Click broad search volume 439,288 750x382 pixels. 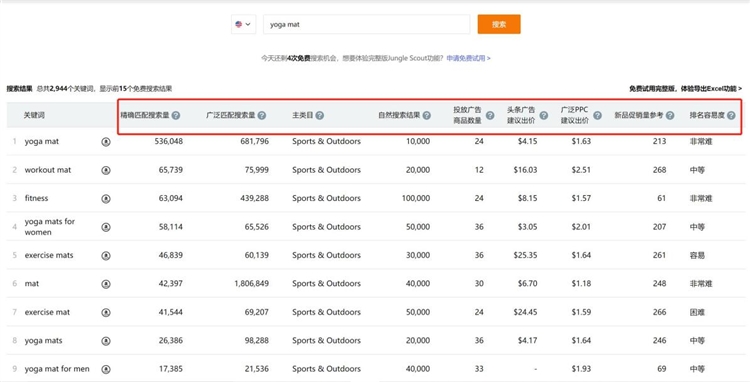[254, 198]
